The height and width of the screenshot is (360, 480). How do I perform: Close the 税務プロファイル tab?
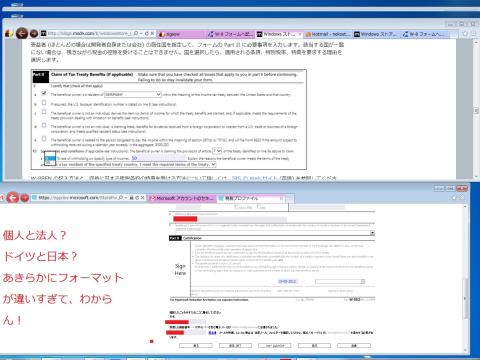[281, 198]
